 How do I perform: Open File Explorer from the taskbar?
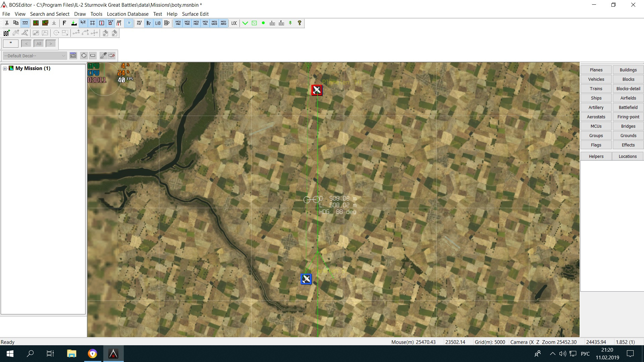click(x=71, y=354)
